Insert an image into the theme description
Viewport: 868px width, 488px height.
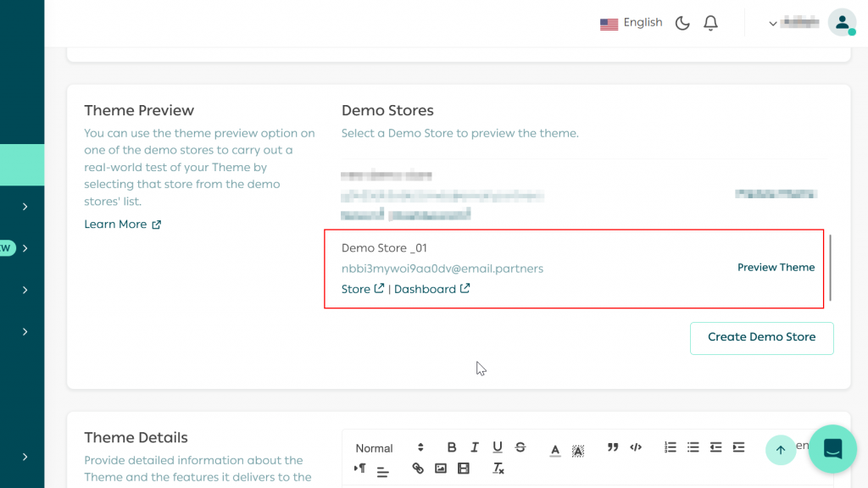(x=440, y=467)
